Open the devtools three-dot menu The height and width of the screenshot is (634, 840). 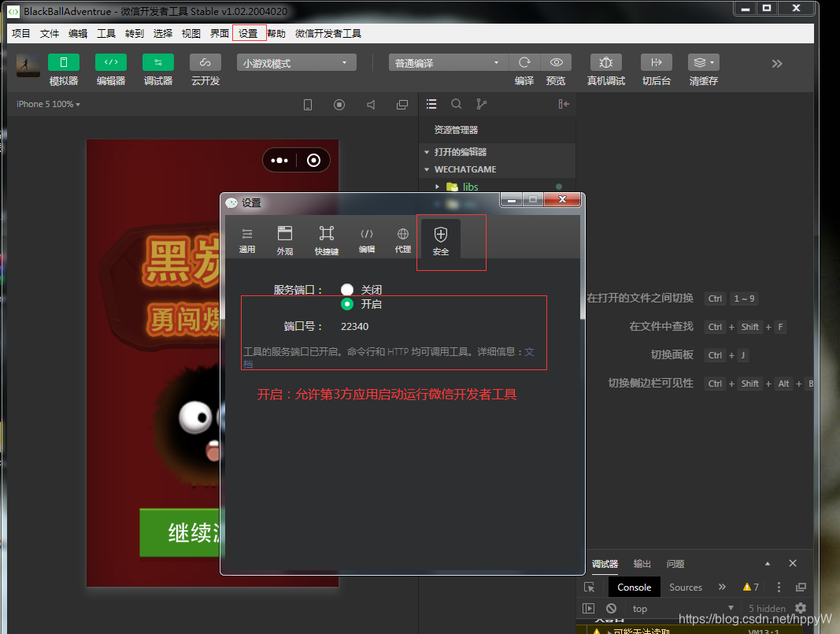click(x=779, y=587)
